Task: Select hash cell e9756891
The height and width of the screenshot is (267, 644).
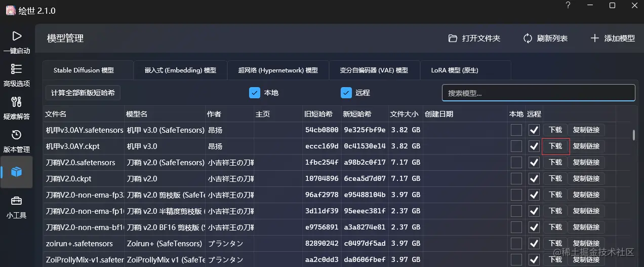Action: pos(322,227)
